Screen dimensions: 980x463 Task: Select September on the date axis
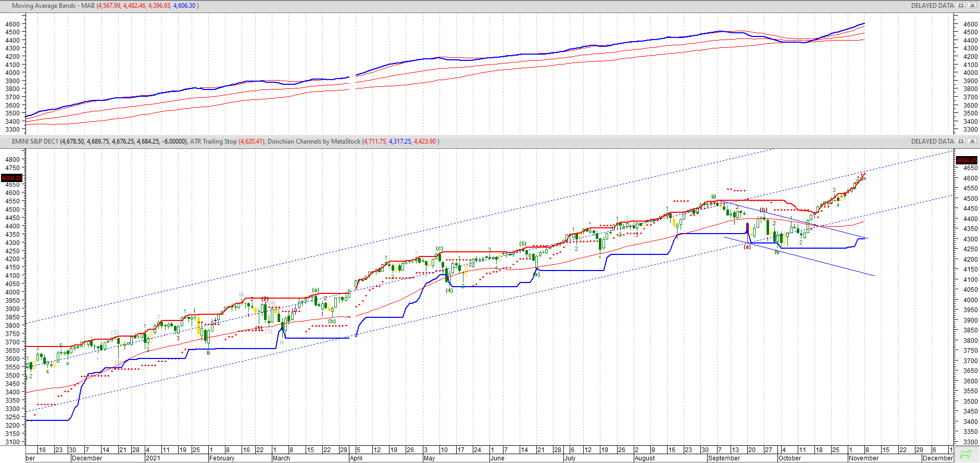pyautogui.click(x=724, y=458)
